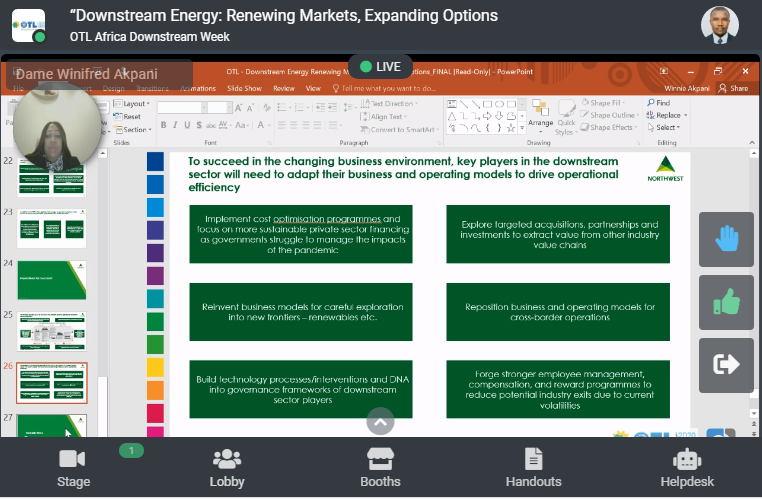
Task: Click the OTL event logo
Action: click(29, 25)
